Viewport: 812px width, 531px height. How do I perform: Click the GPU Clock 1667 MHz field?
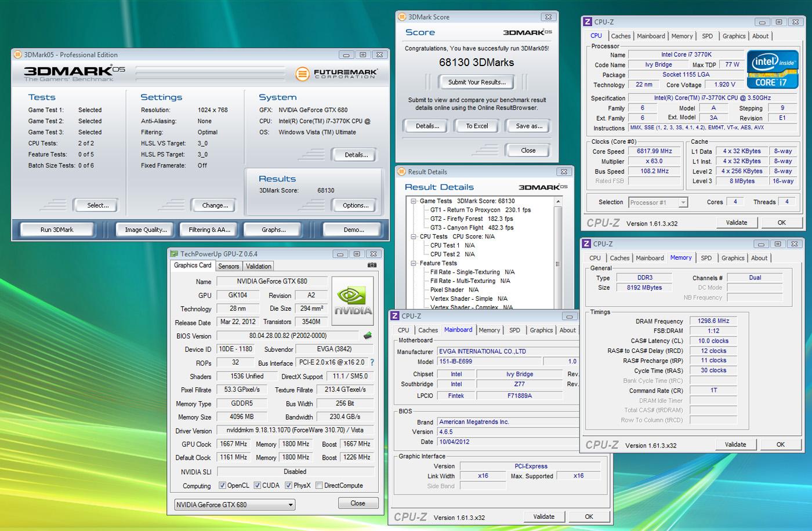tap(234, 444)
